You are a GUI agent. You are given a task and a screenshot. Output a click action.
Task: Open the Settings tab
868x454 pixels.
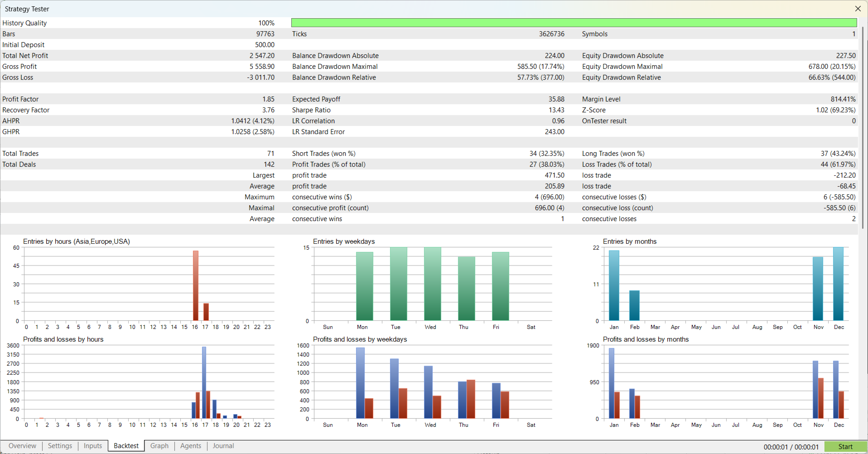coord(60,446)
